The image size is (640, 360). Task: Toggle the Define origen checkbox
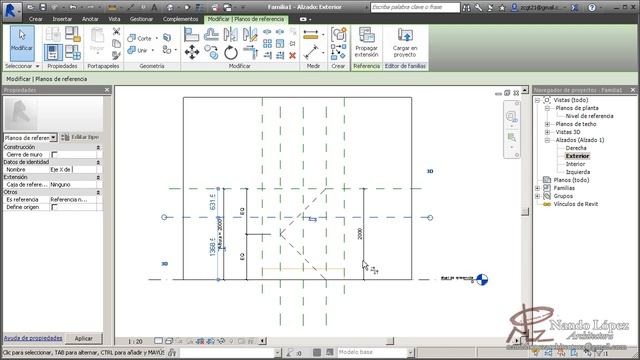click(54, 207)
